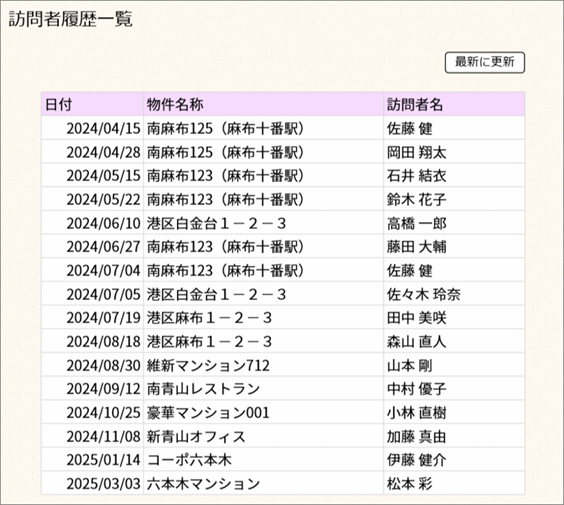Viewport: 564px width, 505px height.
Task: Click the 日付 column header
Action: pos(92,104)
